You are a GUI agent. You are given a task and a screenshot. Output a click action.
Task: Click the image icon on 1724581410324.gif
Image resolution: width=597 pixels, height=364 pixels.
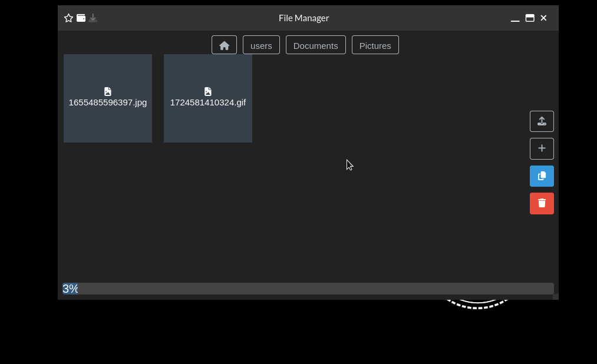pos(208,91)
